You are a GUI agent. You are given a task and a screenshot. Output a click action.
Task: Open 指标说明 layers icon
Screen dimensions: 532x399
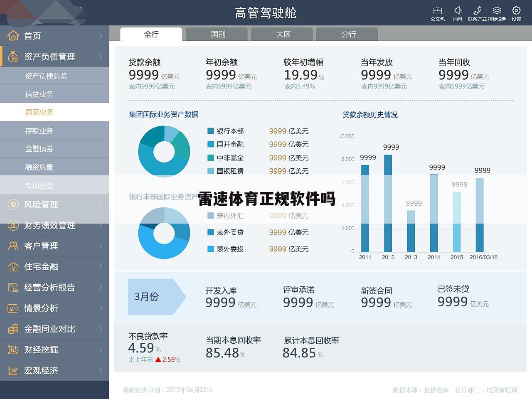pyautogui.click(x=497, y=10)
